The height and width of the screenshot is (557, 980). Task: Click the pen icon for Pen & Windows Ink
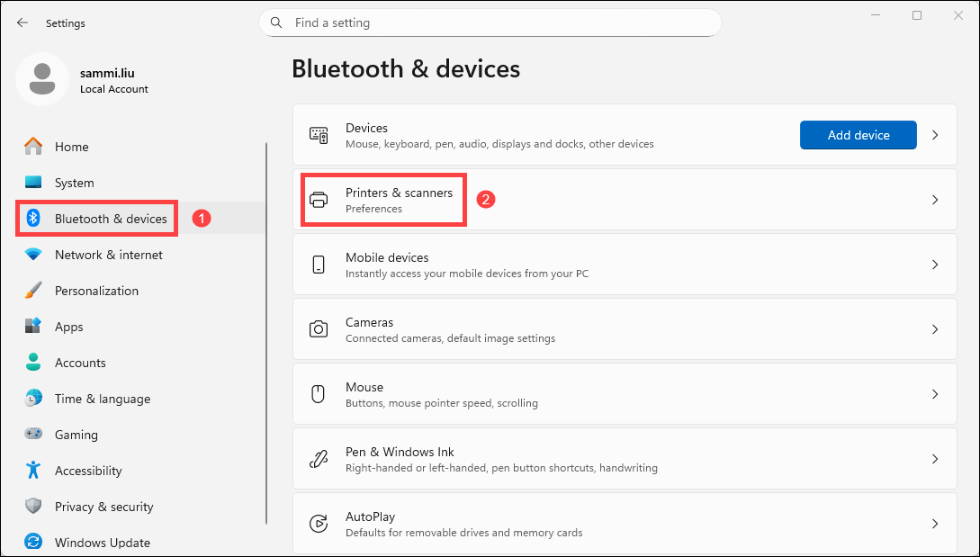coord(319,459)
